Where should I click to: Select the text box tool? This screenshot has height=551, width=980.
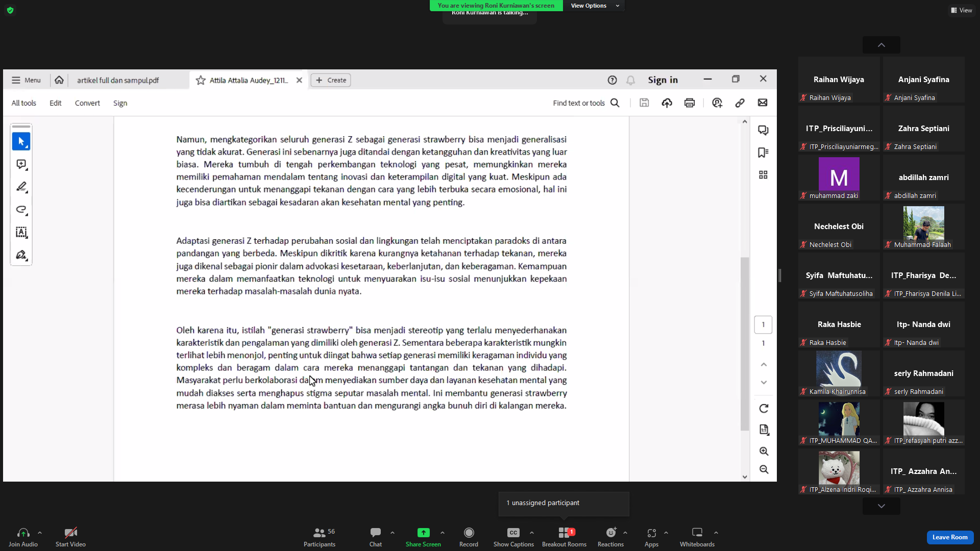pos(21,233)
